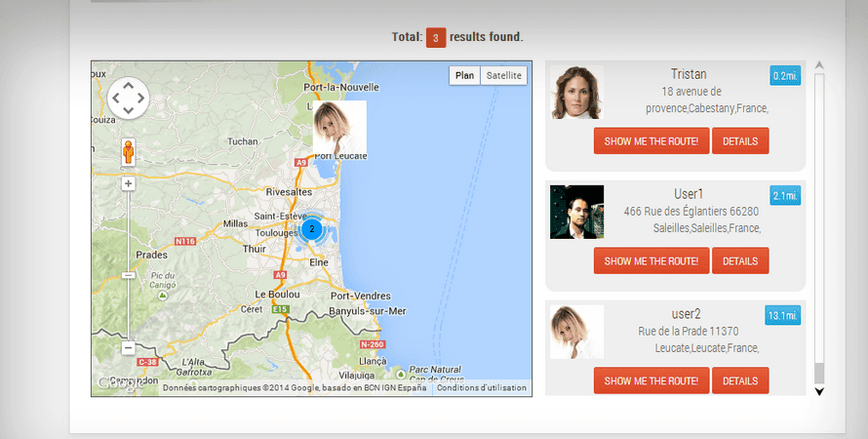The width and height of the screenshot is (868, 439).
Task: Click the map pan control compass
Action: [x=128, y=98]
